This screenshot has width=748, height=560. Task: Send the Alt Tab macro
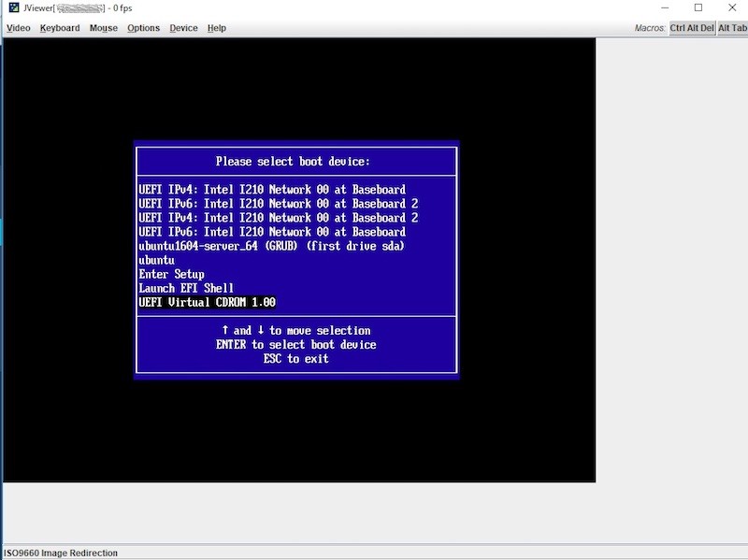click(x=731, y=28)
